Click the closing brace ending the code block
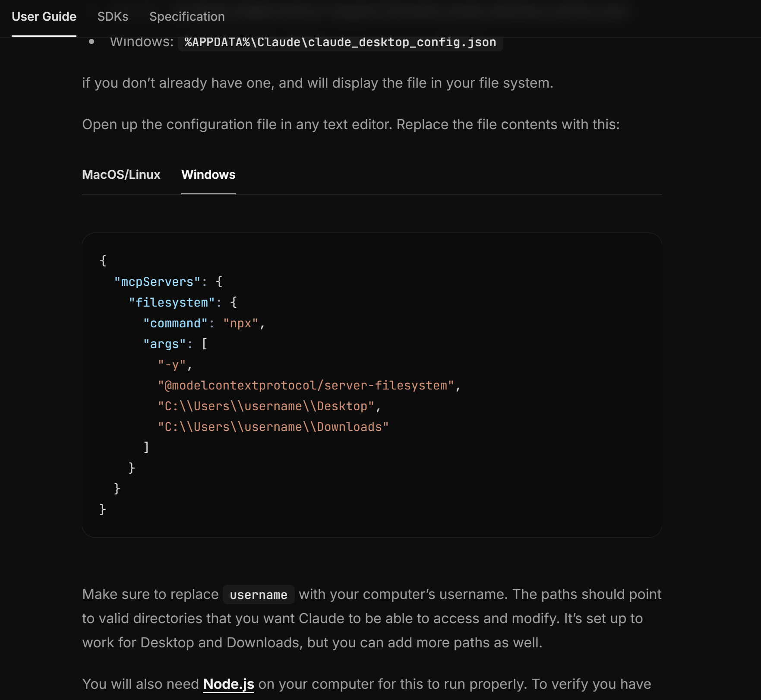The height and width of the screenshot is (700, 761). 103,510
